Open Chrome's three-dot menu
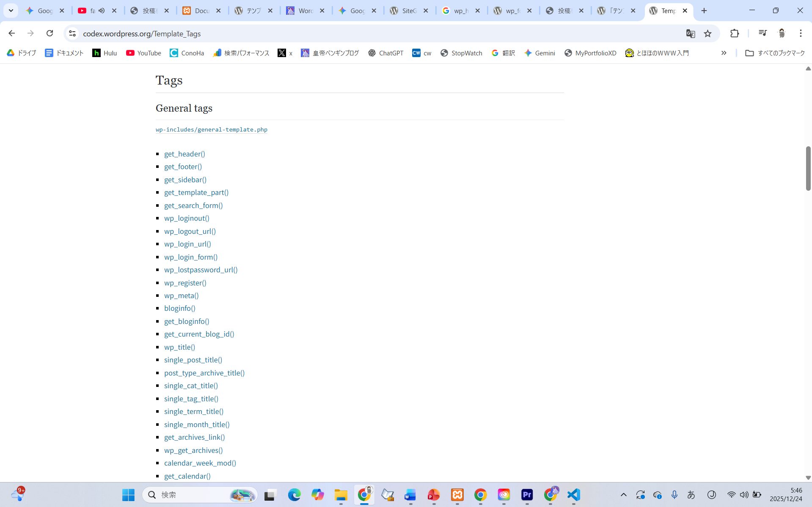Viewport: 812px width, 507px height. click(800, 33)
